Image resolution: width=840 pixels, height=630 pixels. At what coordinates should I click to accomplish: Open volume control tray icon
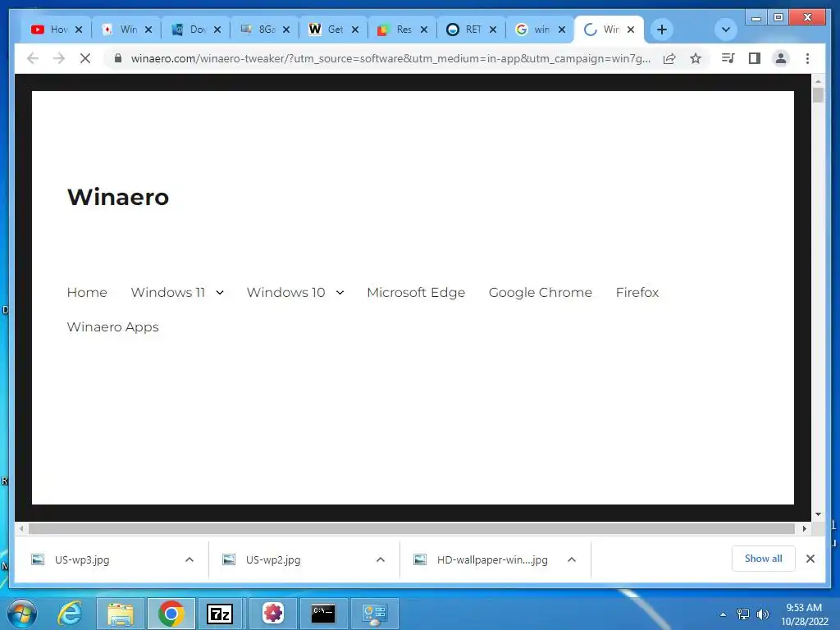pyautogui.click(x=762, y=614)
